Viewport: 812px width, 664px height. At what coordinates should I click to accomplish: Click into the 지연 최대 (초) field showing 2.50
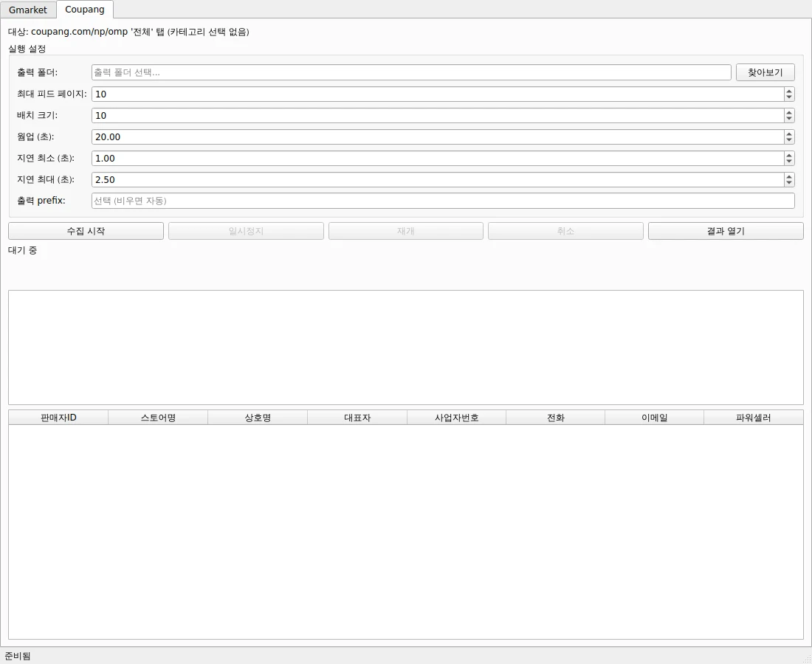[x=438, y=179]
